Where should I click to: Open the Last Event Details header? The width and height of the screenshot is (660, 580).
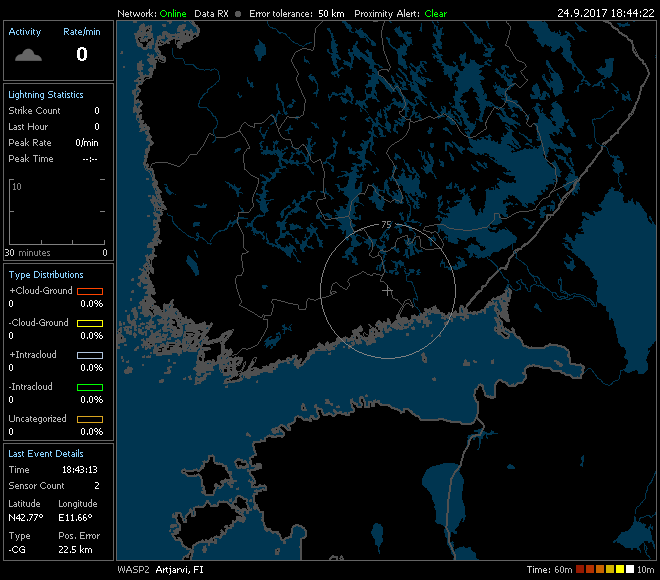click(46, 453)
